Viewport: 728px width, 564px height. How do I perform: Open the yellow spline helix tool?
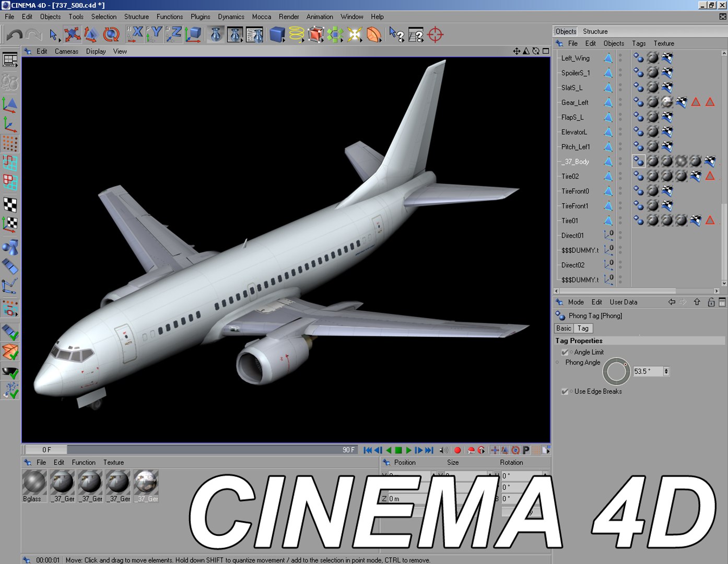coord(297,34)
